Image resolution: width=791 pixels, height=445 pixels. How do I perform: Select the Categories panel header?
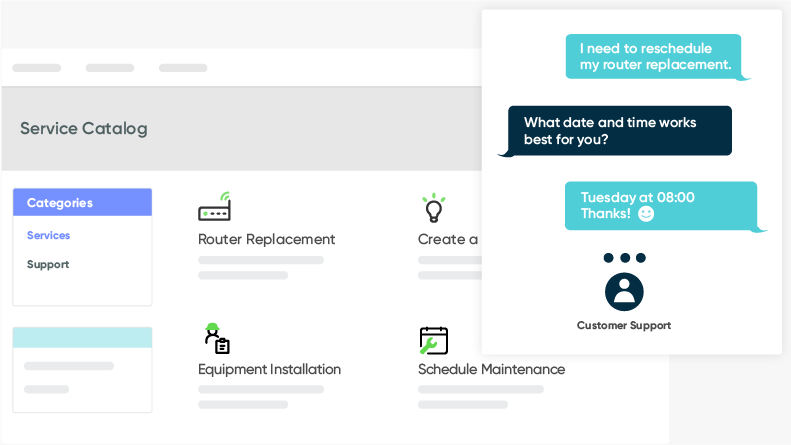pyautogui.click(x=82, y=203)
